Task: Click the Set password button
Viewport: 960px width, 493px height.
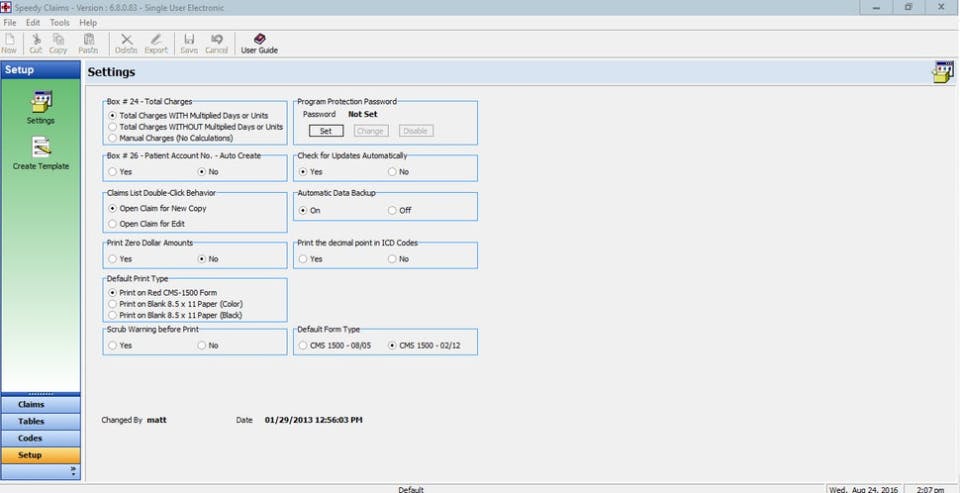Action: (326, 131)
